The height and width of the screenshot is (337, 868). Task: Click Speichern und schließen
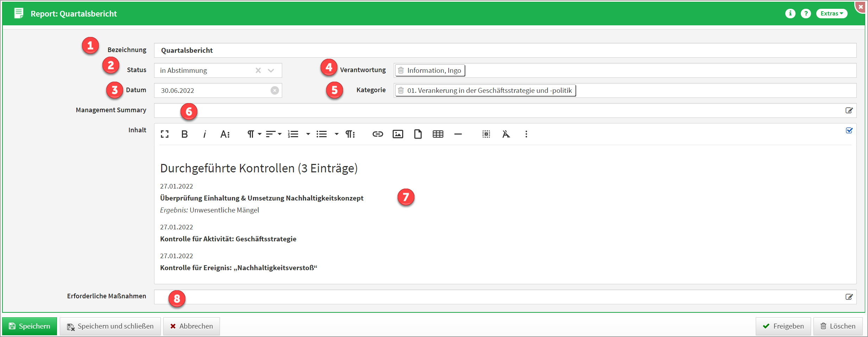110,326
